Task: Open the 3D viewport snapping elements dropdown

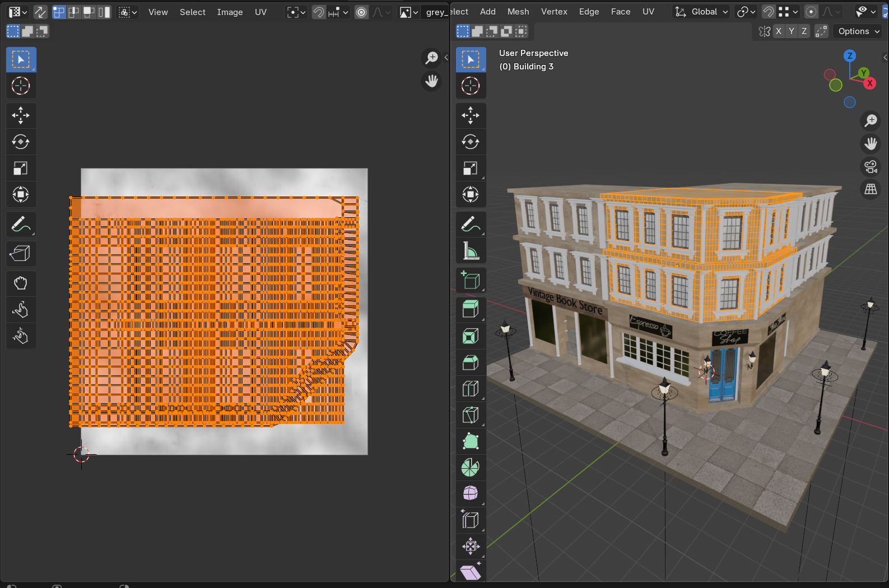Action: click(x=788, y=12)
